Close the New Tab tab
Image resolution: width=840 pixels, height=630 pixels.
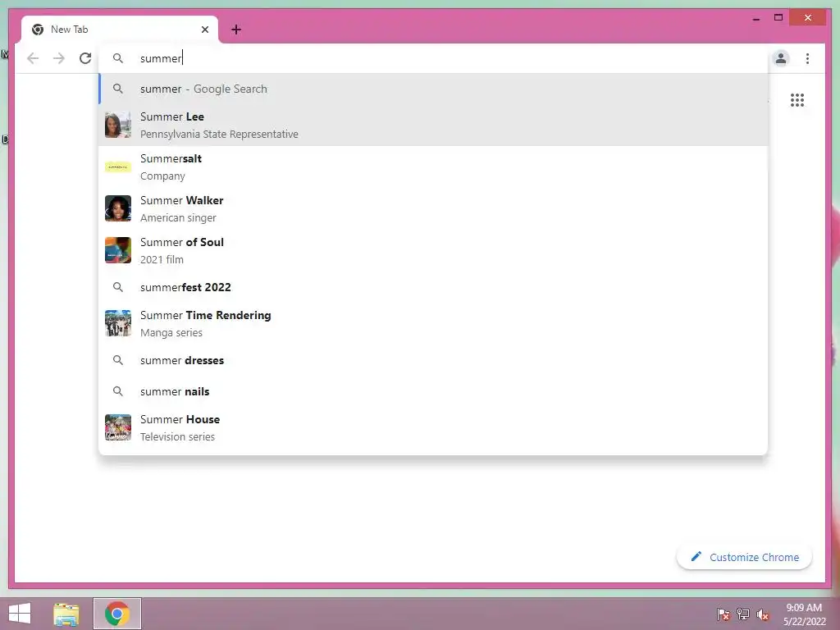click(204, 30)
